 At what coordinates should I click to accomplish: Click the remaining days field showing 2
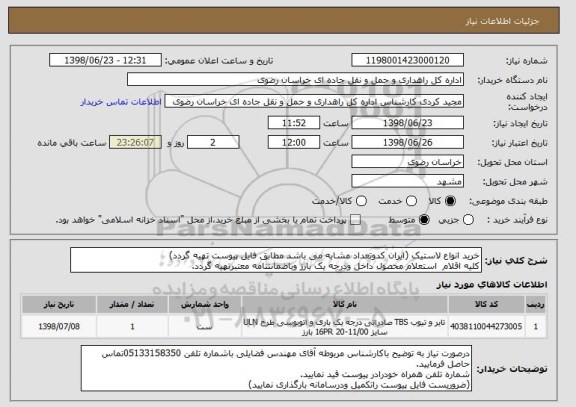coord(213,142)
